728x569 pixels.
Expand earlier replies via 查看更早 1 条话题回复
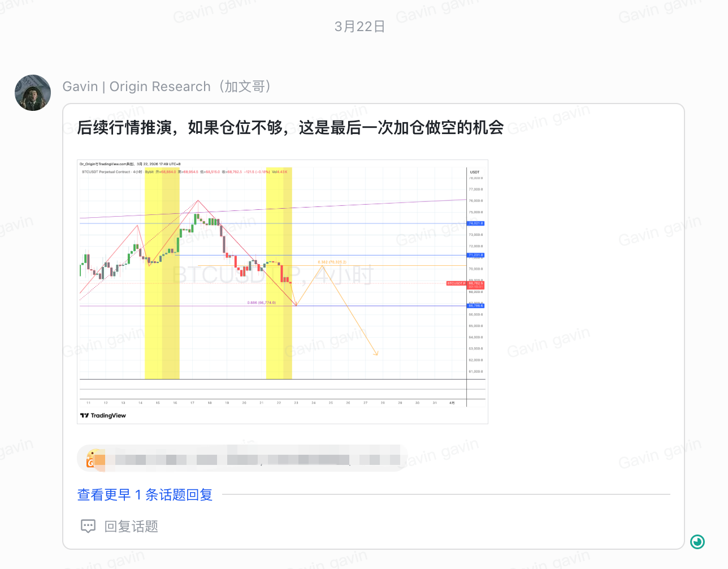point(145,495)
